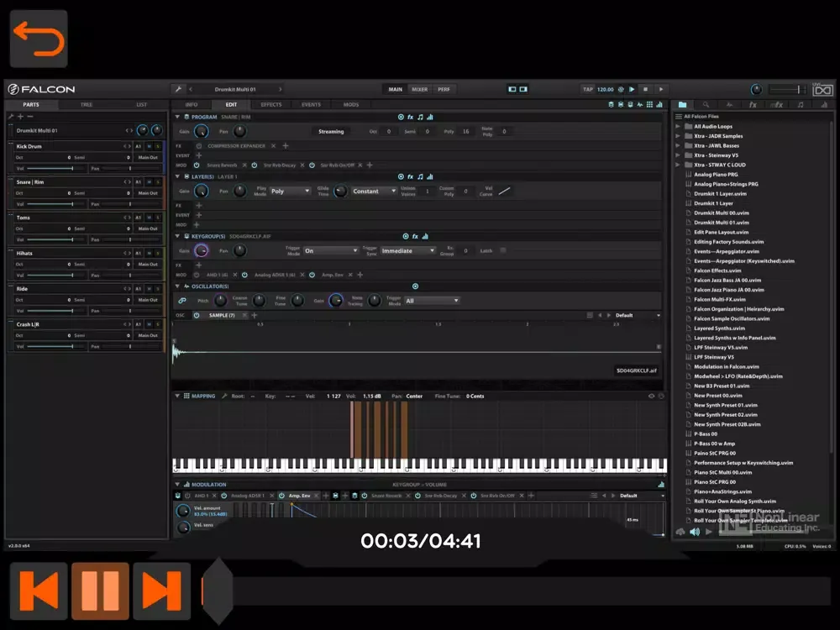Toggle Analog ADSR 1 power in Keygroup MOD row

tap(244, 275)
